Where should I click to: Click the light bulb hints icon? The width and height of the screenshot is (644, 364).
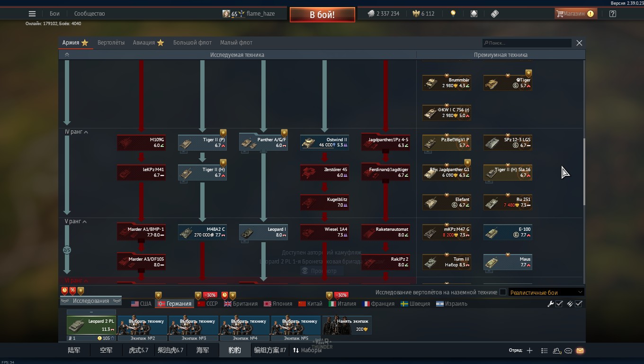coord(453,14)
